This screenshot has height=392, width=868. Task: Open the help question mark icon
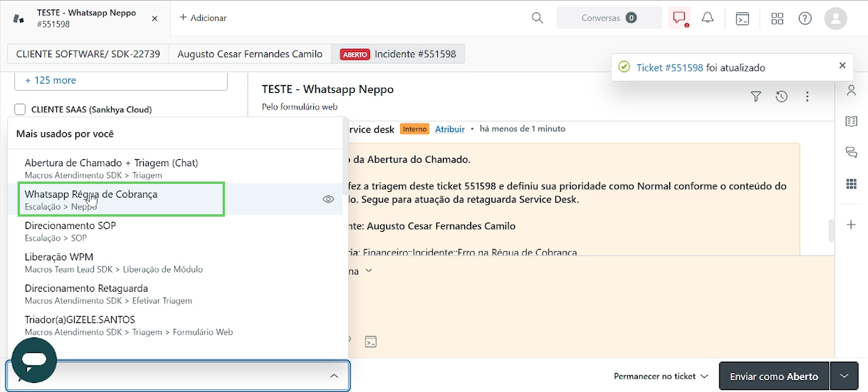805,19
